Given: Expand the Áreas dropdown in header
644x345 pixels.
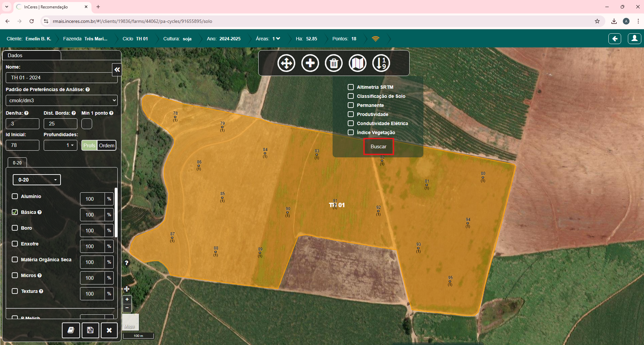Looking at the screenshot, I should pos(276,39).
